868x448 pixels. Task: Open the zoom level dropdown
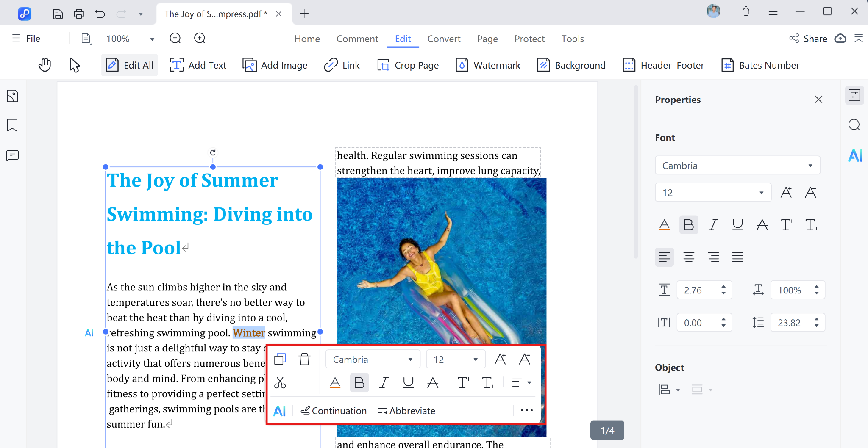click(x=151, y=39)
